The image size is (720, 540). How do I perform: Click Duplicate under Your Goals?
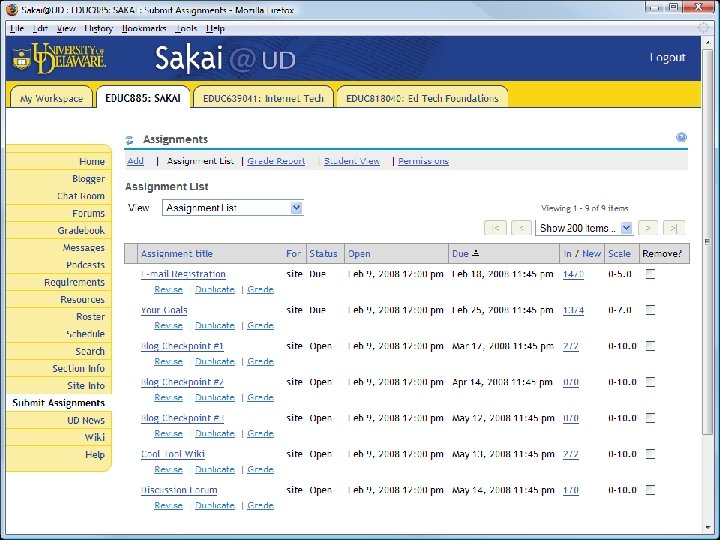click(x=215, y=325)
